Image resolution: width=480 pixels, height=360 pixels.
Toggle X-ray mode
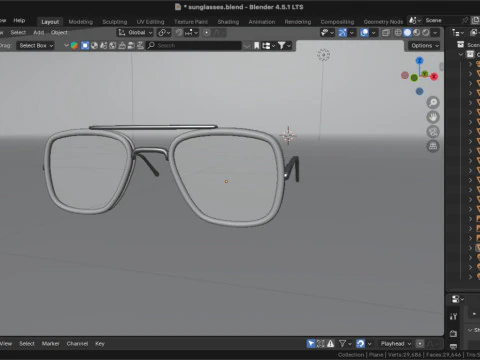point(386,32)
